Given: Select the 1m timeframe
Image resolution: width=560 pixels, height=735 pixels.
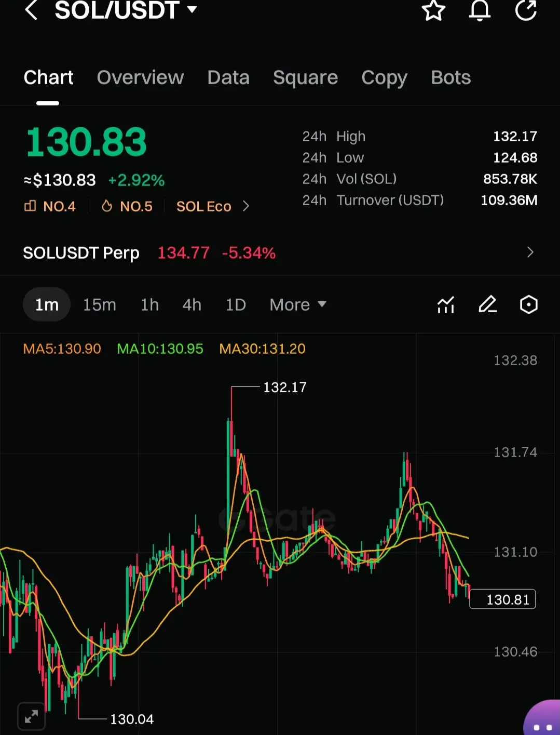Looking at the screenshot, I should (x=47, y=304).
